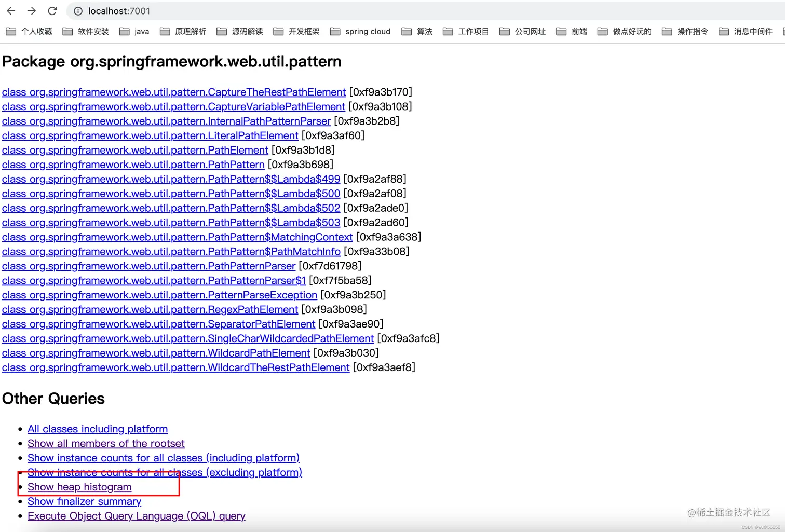
Task: Focus the localhost:7001 address bar
Action: coord(426,11)
